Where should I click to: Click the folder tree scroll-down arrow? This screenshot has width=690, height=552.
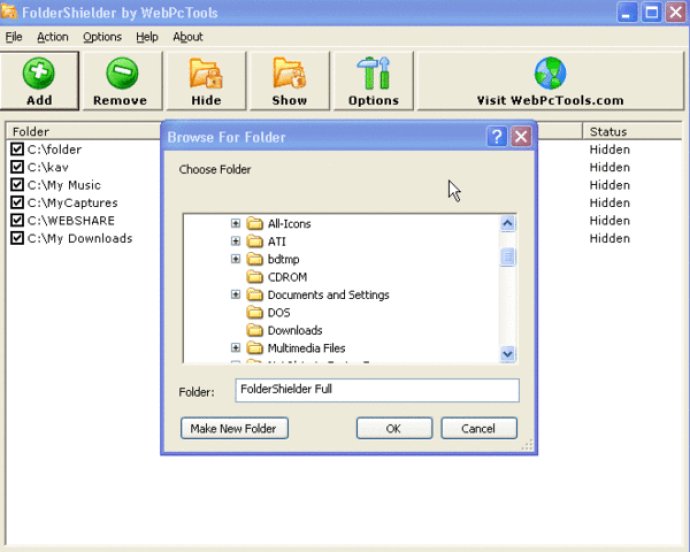coord(507,353)
